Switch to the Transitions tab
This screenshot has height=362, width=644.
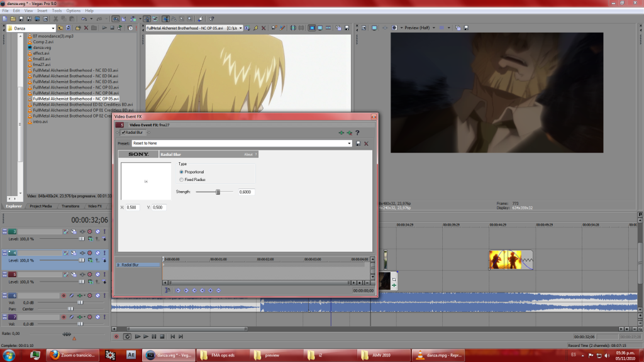point(70,206)
